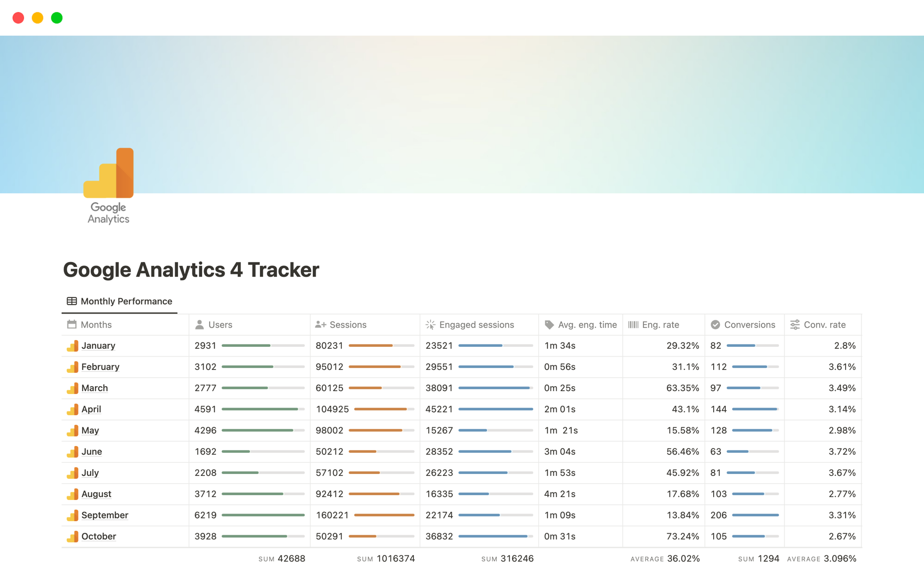Open the Sessions SUM 1016374 calculation menu
Viewport: 924px width, 578px height.
(x=385, y=558)
